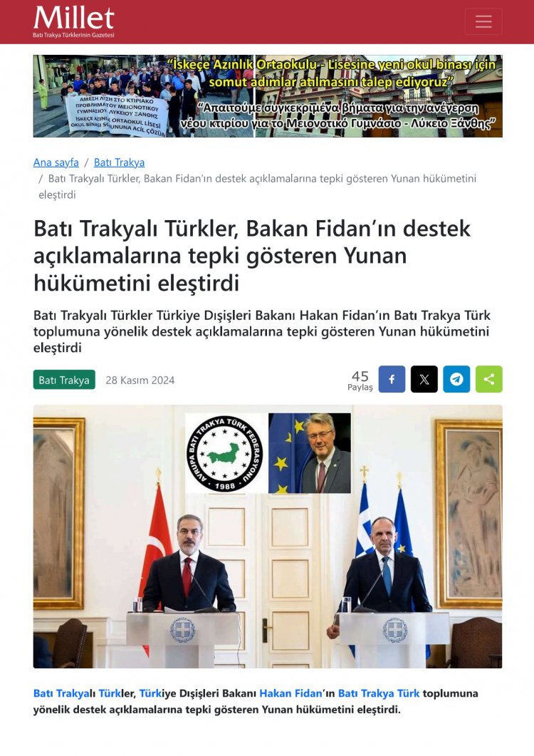Viewport: 534px width, 756px height.
Task: Share article on Facebook
Action: [392, 379]
